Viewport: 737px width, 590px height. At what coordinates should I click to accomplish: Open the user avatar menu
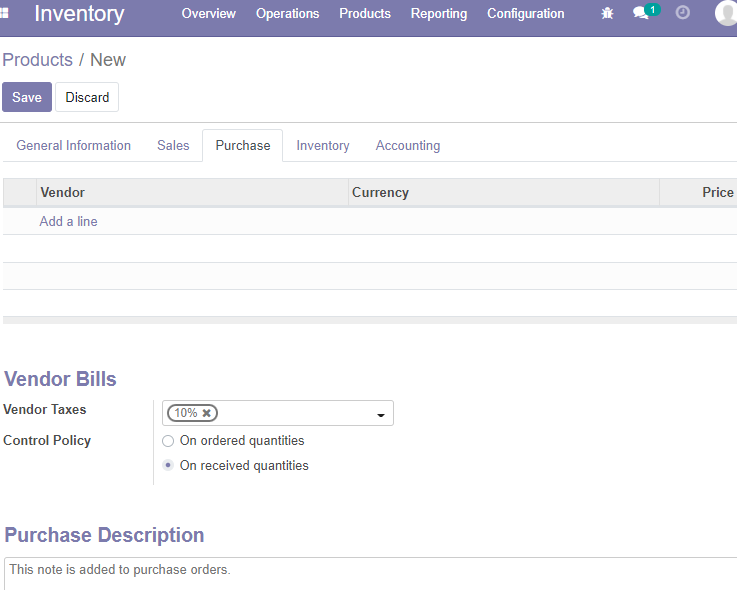click(x=726, y=13)
